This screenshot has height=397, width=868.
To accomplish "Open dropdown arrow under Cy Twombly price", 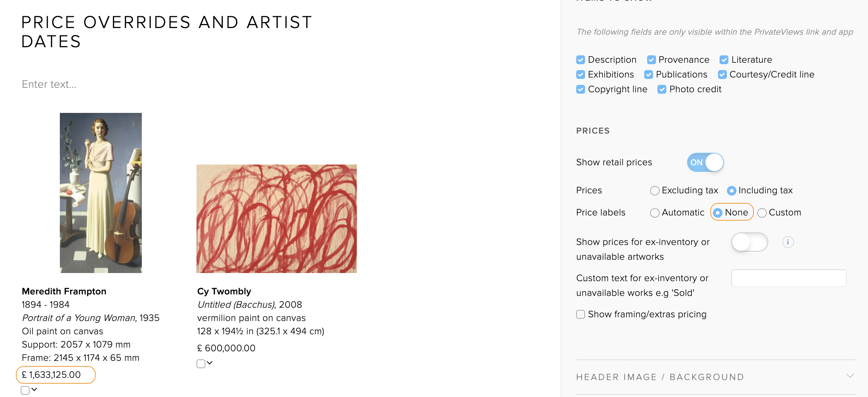I will [210, 363].
